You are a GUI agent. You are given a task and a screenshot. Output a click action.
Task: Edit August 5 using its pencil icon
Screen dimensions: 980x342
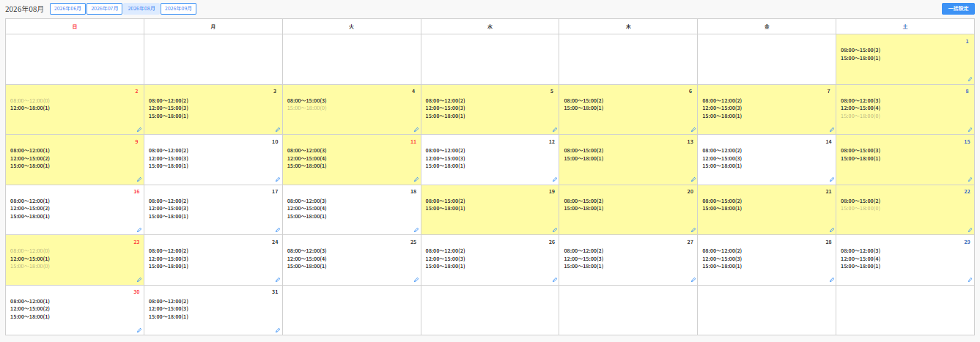[x=554, y=129]
